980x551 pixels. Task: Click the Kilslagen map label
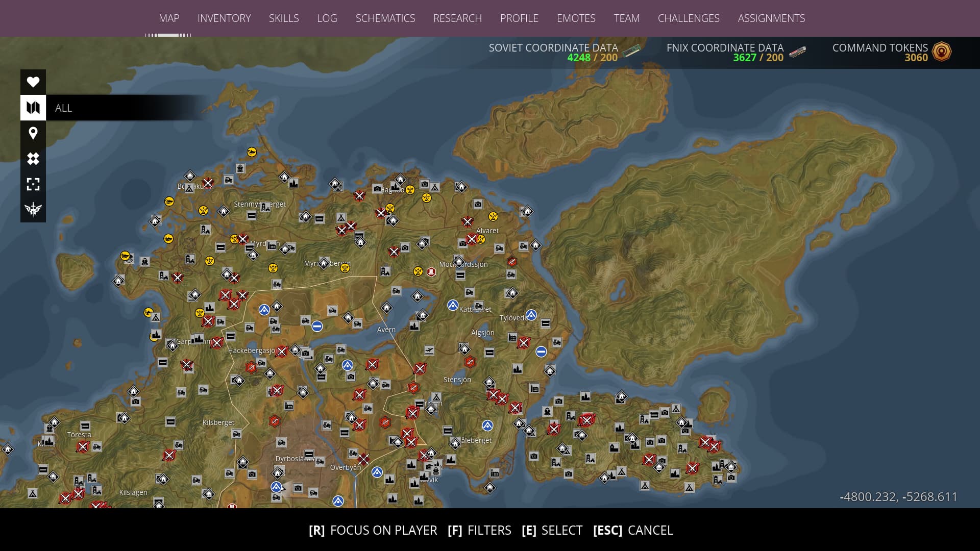(x=133, y=492)
